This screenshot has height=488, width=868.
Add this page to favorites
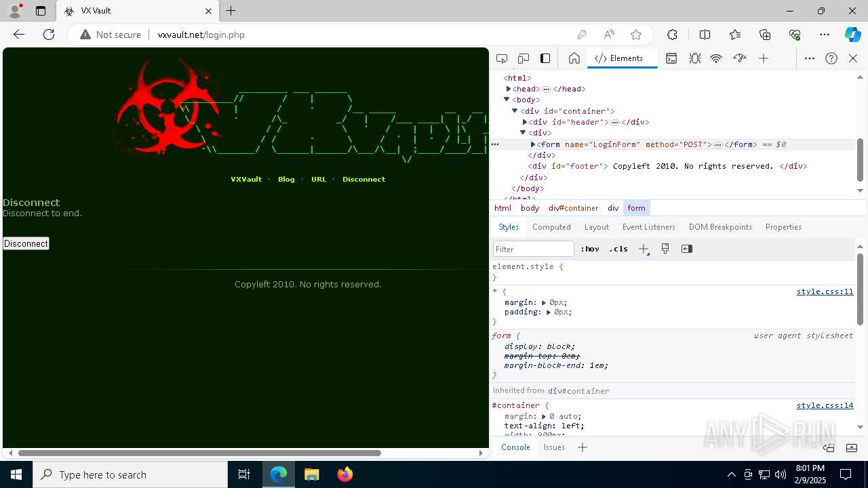pyautogui.click(x=636, y=35)
